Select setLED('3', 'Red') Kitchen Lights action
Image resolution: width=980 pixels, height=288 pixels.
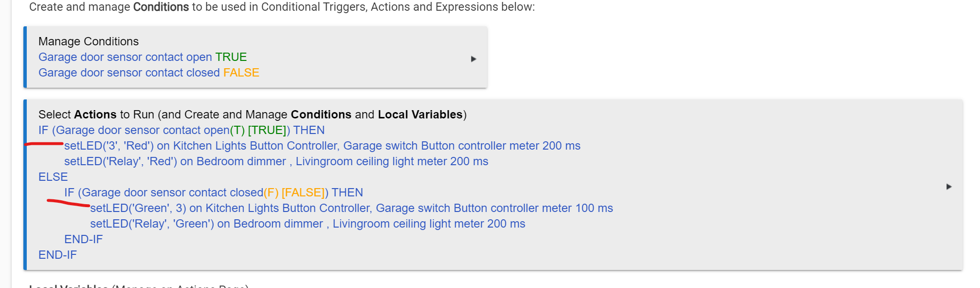[x=322, y=146]
